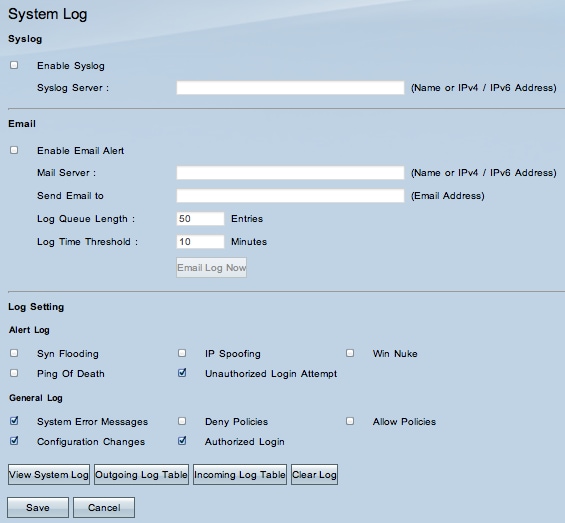Screen dimensions: 565x523
Task: Tick the Enable Email Alert checkbox
Action: tap(14, 150)
